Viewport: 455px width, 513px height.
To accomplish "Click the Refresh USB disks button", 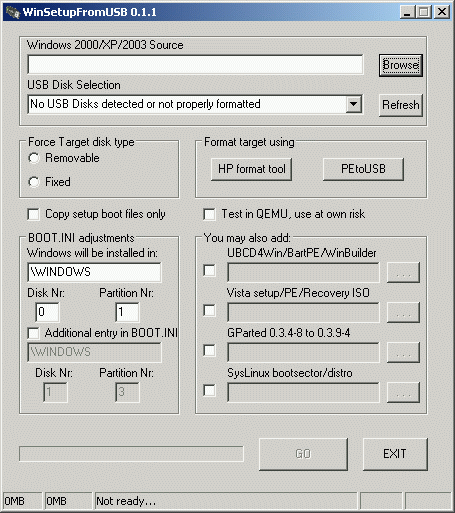I will (401, 105).
